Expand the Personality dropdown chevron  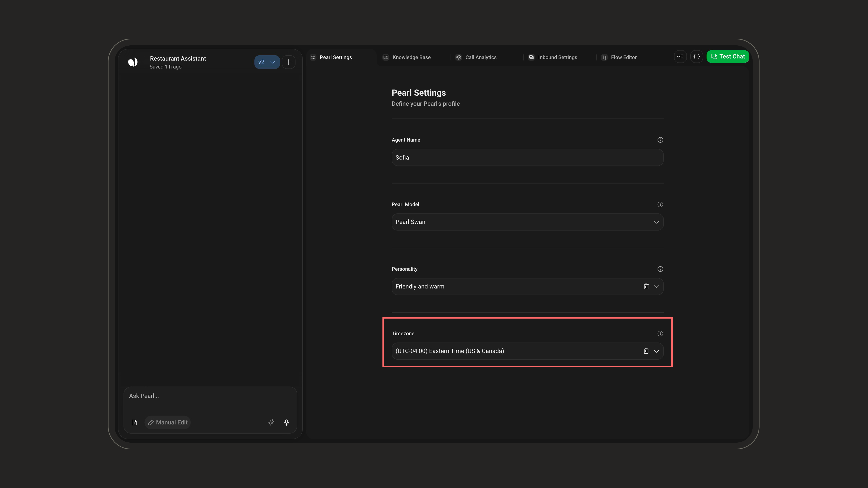pos(656,287)
